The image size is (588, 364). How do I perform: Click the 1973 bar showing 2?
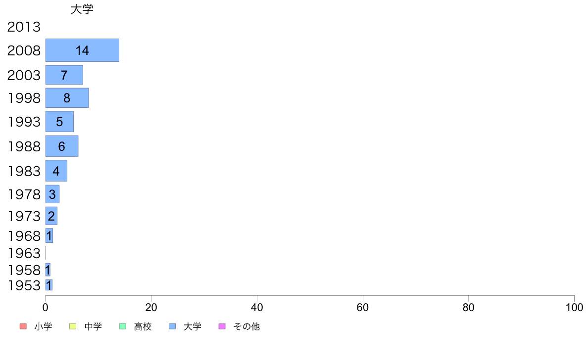point(51,216)
